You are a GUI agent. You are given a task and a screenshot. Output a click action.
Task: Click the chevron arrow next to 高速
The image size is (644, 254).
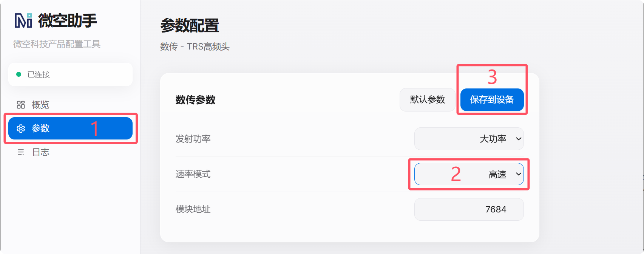(x=519, y=174)
